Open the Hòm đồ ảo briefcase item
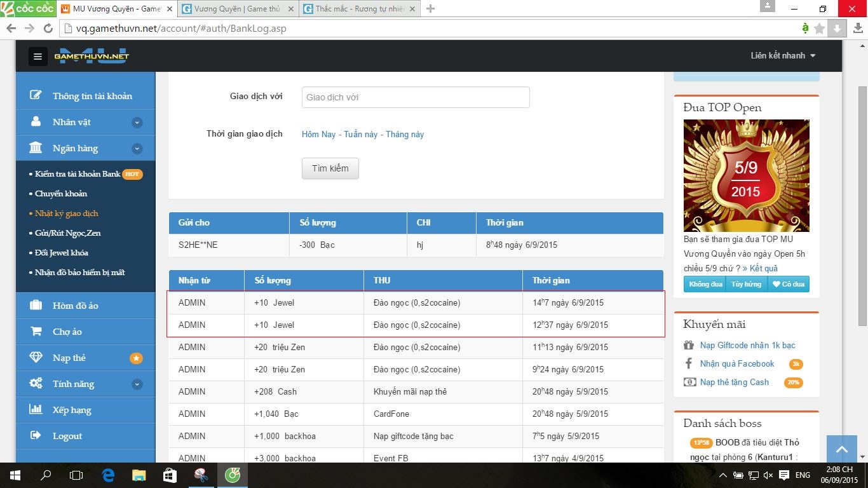This screenshot has width=868, height=488. click(x=75, y=306)
